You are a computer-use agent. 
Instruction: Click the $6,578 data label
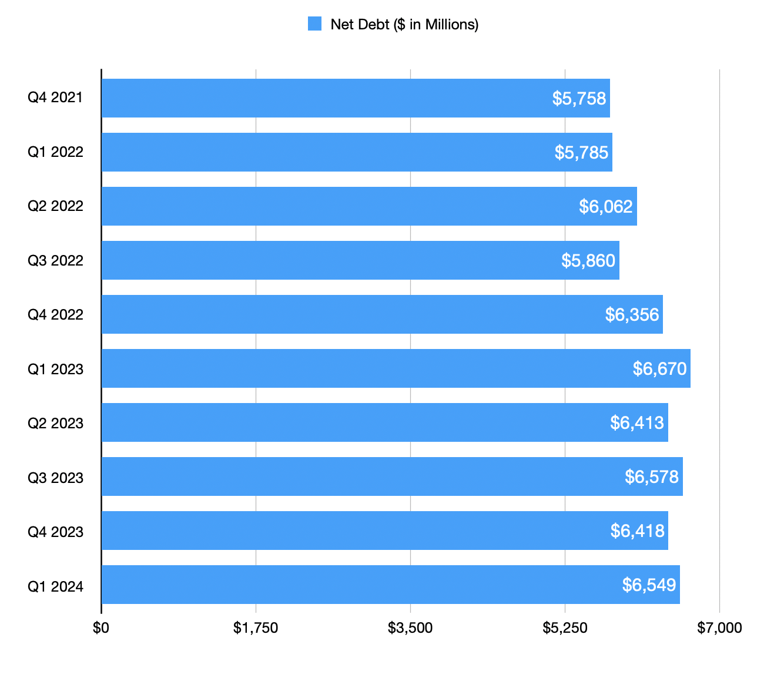(x=652, y=476)
